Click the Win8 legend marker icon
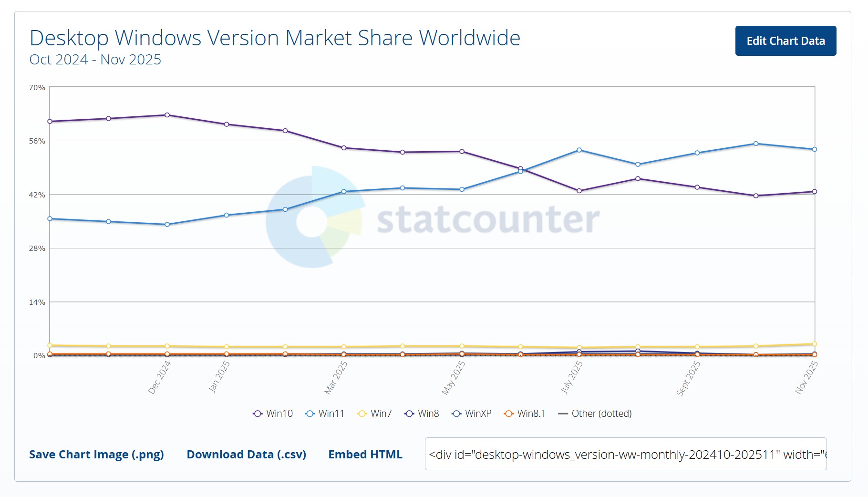Image resolution: width=868 pixels, height=497 pixels. (409, 414)
